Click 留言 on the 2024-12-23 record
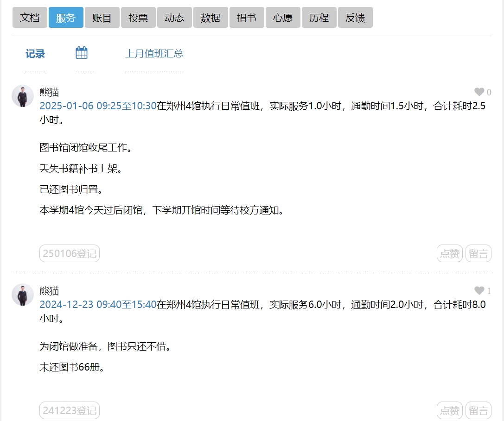Image resolution: width=504 pixels, height=421 pixels. tap(478, 411)
